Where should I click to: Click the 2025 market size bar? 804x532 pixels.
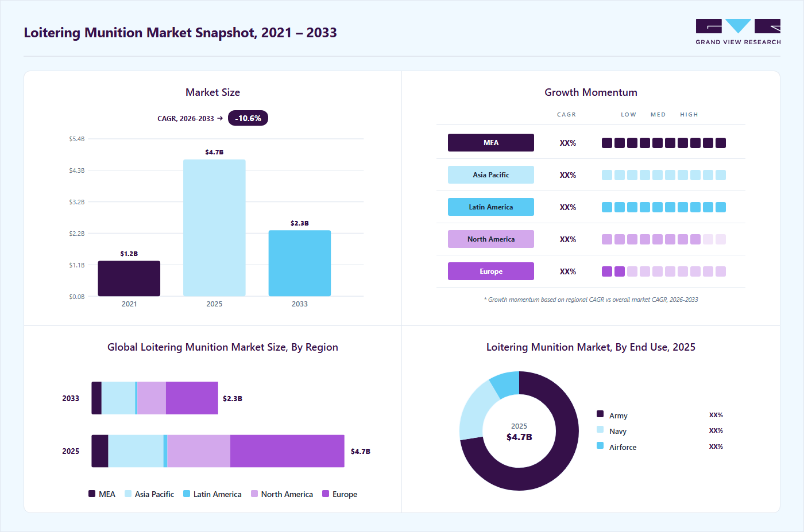214,228
